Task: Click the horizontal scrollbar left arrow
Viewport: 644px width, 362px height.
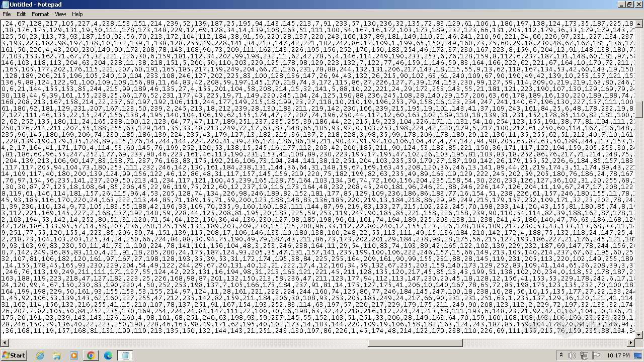Action: coord(5,343)
